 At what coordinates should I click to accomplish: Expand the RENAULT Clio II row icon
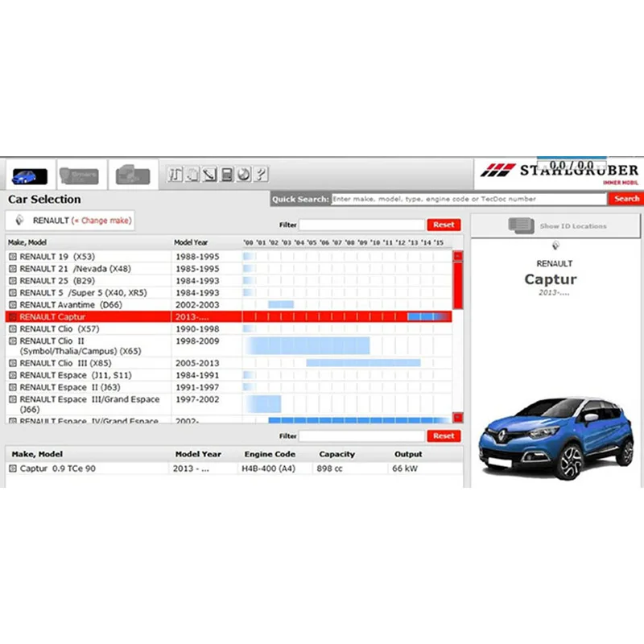13,341
